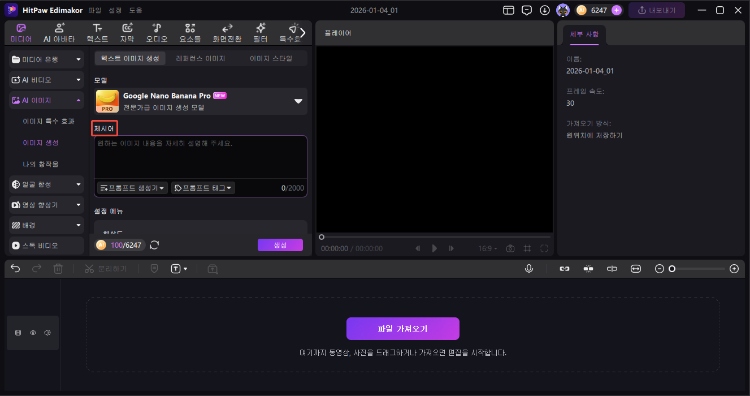The height and width of the screenshot is (396, 750).
Task: Step forward one frame in the player
Action: (451, 248)
